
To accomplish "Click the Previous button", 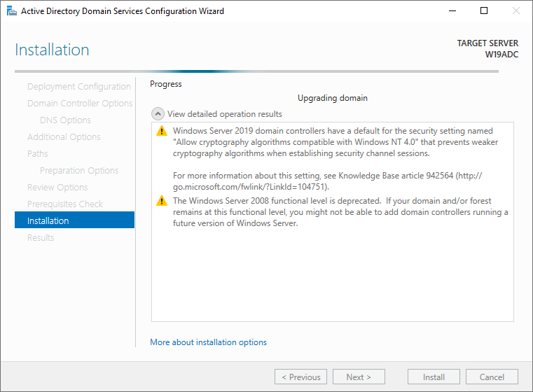I will pyautogui.click(x=301, y=377).
